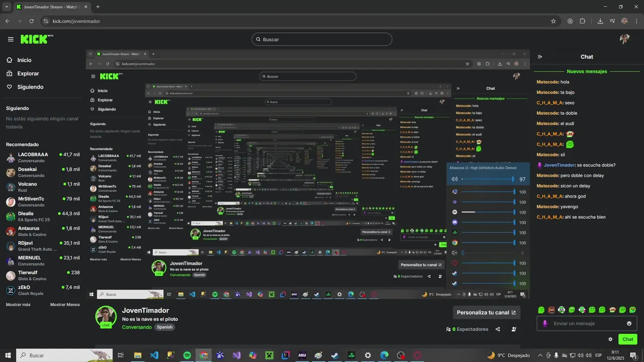Open the Kick hamburger sidebar menu

11,39
